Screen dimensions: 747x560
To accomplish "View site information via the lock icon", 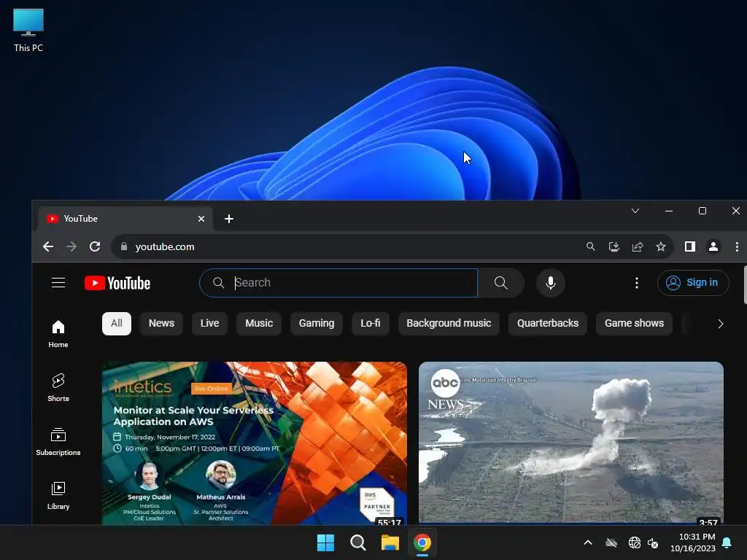I will (124, 246).
